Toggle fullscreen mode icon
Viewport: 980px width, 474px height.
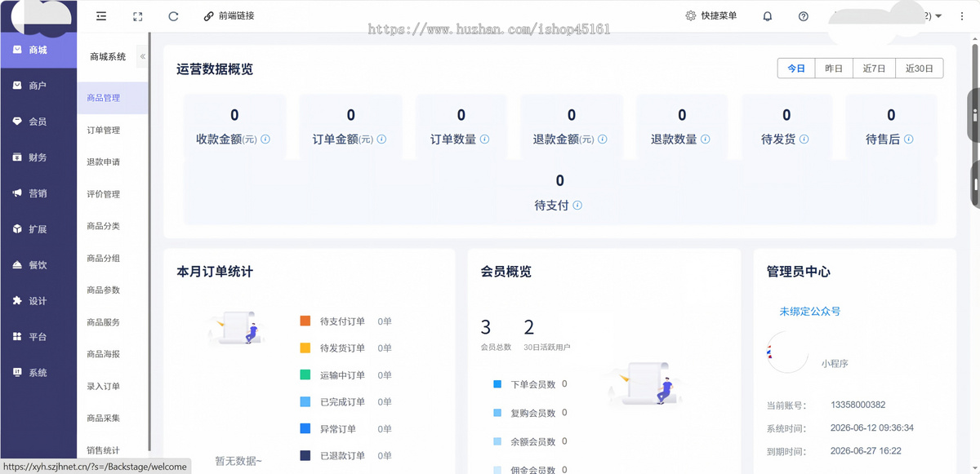(137, 16)
